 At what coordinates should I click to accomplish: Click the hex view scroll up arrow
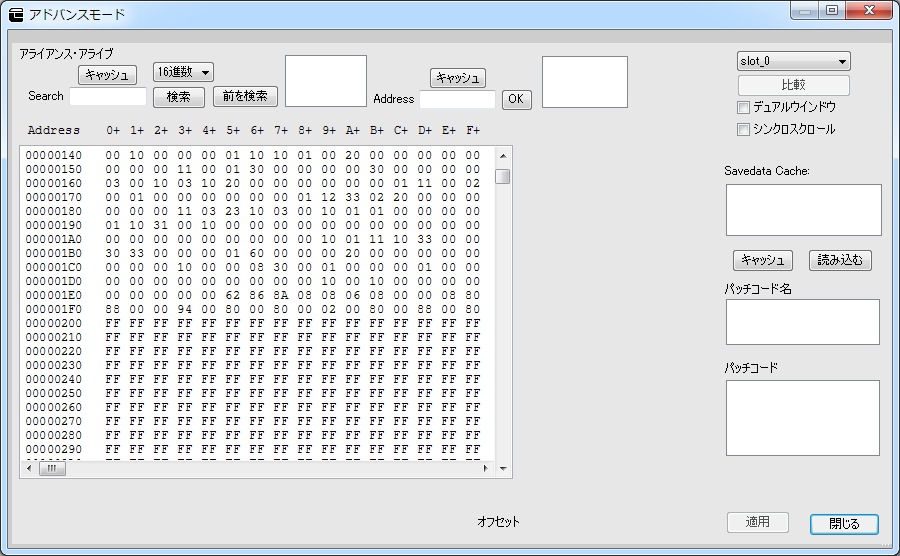pyautogui.click(x=503, y=156)
